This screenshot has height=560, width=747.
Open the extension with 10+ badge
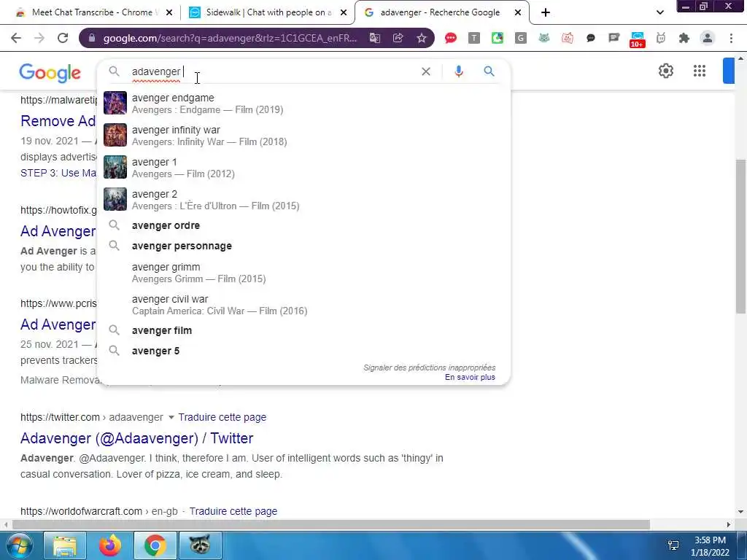click(637, 39)
